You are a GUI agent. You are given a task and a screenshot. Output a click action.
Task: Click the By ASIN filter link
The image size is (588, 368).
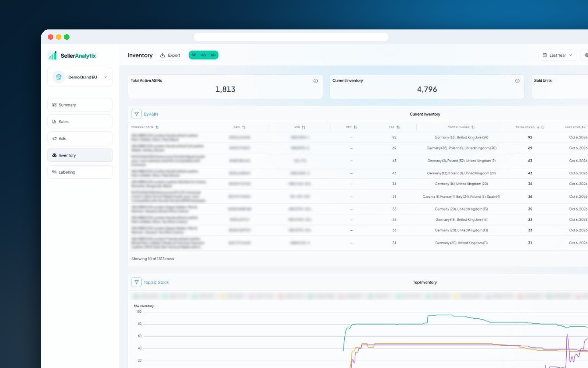click(x=151, y=114)
